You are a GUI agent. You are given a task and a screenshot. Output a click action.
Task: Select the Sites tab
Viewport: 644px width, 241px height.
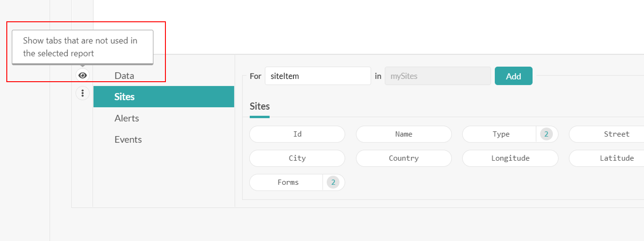pyautogui.click(x=124, y=97)
